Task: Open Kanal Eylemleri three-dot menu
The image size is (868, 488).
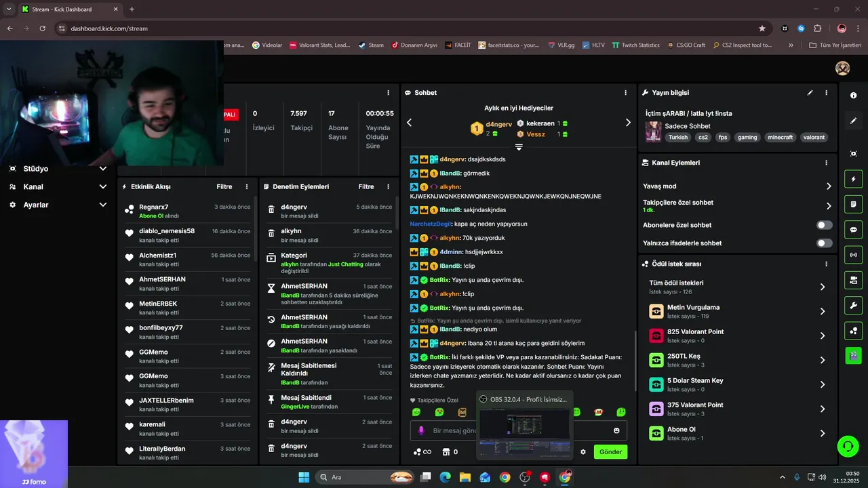Action: pyautogui.click(x=826, y=163)
